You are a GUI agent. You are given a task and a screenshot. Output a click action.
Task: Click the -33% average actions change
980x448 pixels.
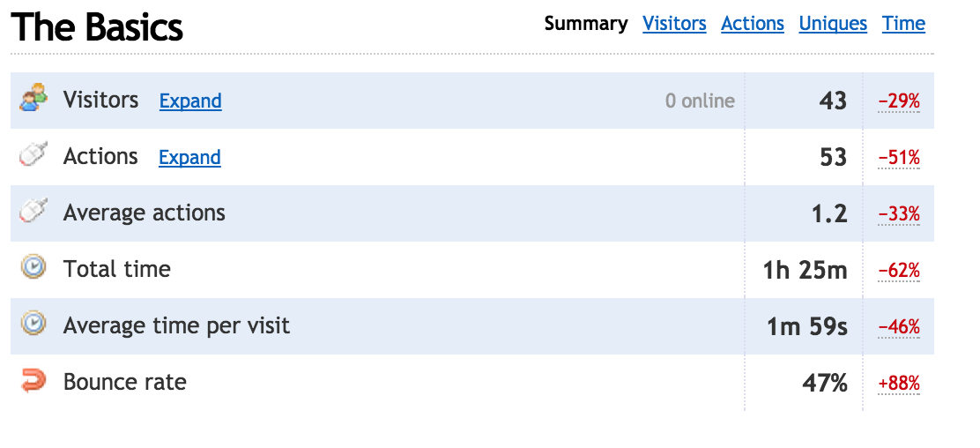coord(899,214)
